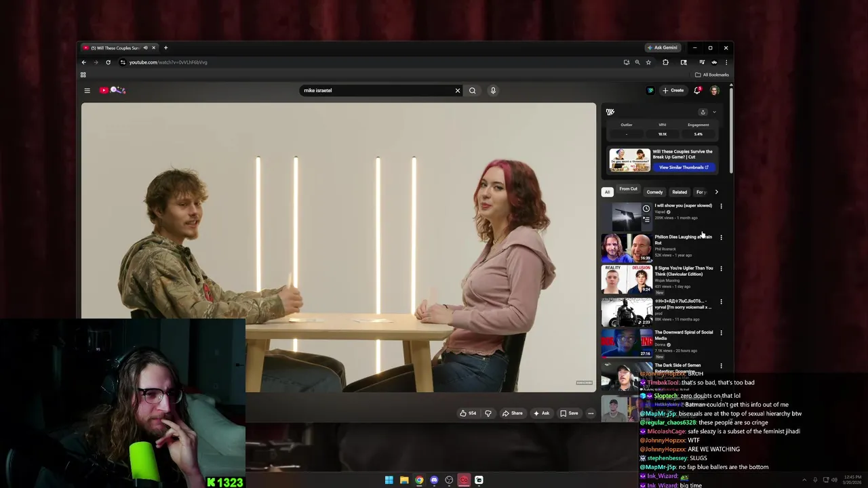Switch to Chrome in taskbar

point(419,480)
